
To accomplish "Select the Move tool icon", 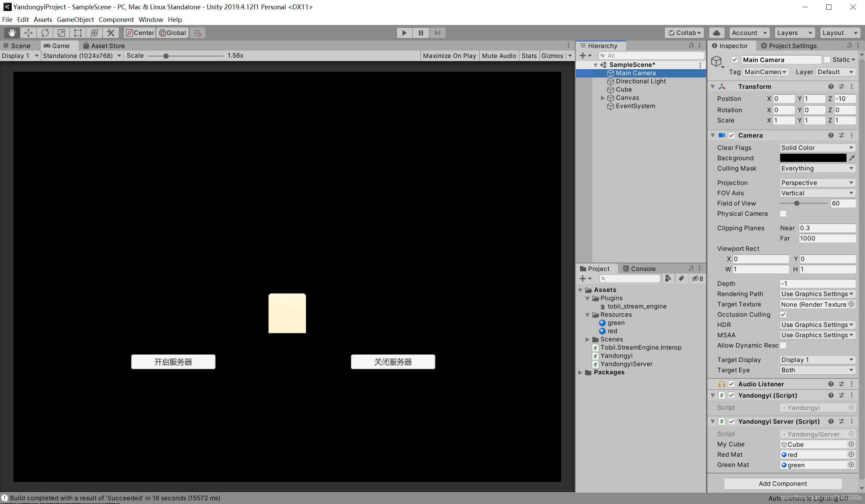I will click(29, 33).
